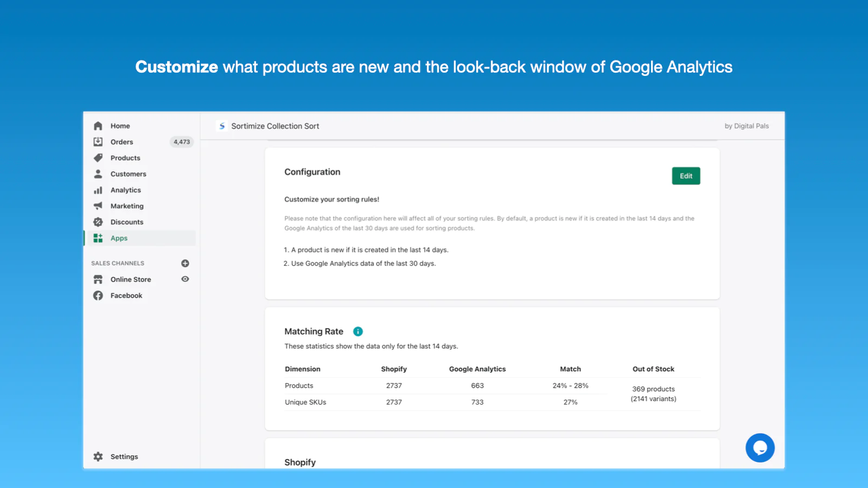View Online Store using eye icon
Viewport: 868px width, 488px height.
pos(185,279)
